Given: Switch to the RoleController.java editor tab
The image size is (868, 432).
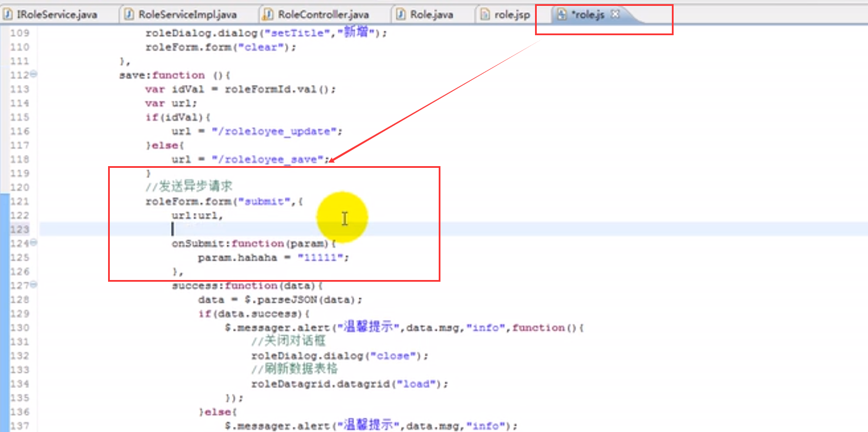Looking at the screenshot, I should [x=324, y=15].
